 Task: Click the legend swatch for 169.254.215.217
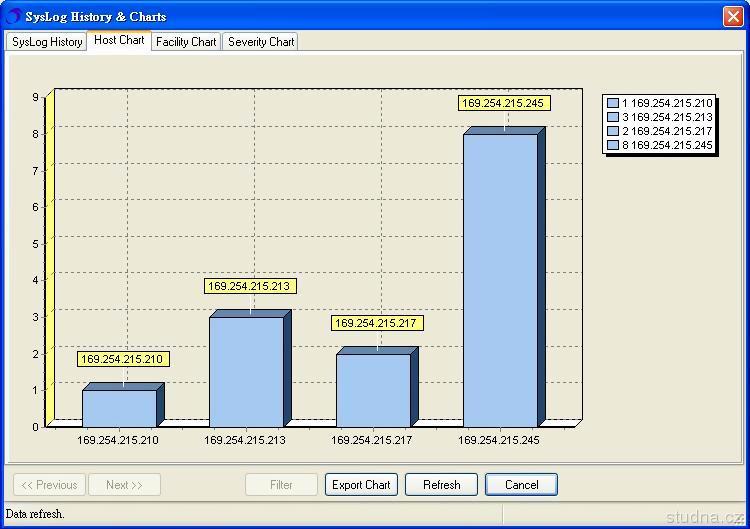tap(613, 131)
